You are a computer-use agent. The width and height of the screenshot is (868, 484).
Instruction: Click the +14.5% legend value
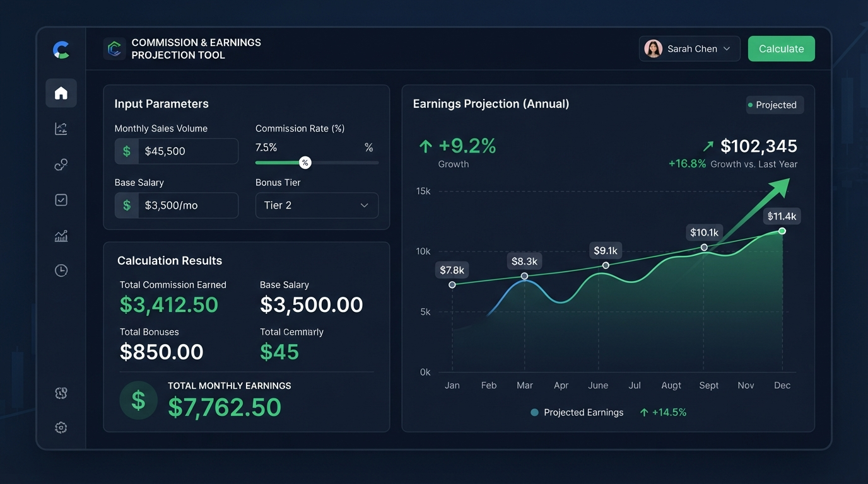tap(669, 412)
